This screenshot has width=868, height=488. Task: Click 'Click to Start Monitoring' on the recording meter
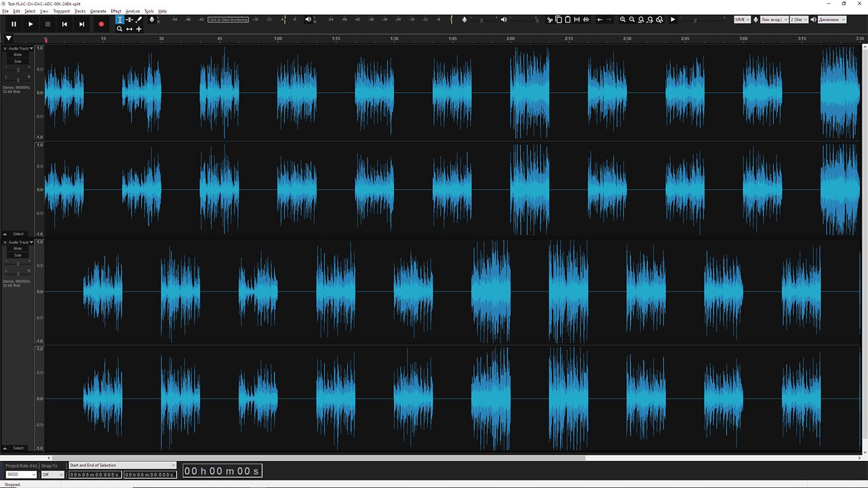pos(228,20)
